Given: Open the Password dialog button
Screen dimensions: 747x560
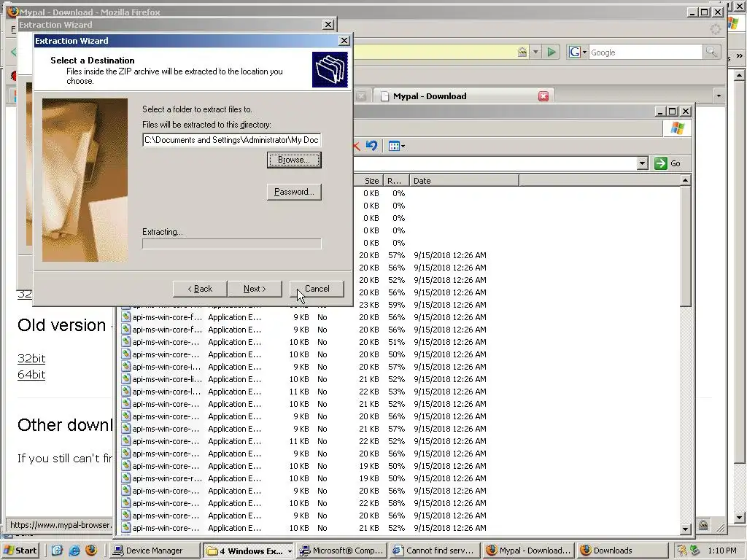Looking at the screenshot, I should click(x=294, y=192).
